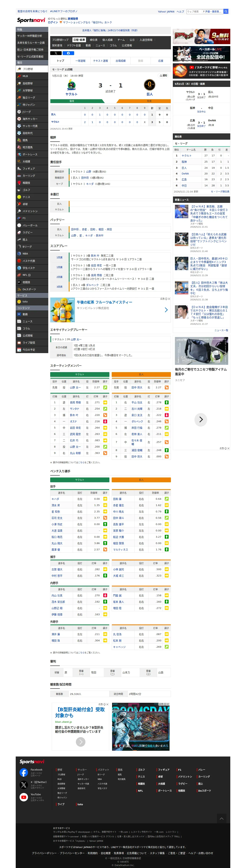Open ゴルフ sidebar item
Image resolution: width=246 pixels, height=868 pixels.
click(32, 190)
